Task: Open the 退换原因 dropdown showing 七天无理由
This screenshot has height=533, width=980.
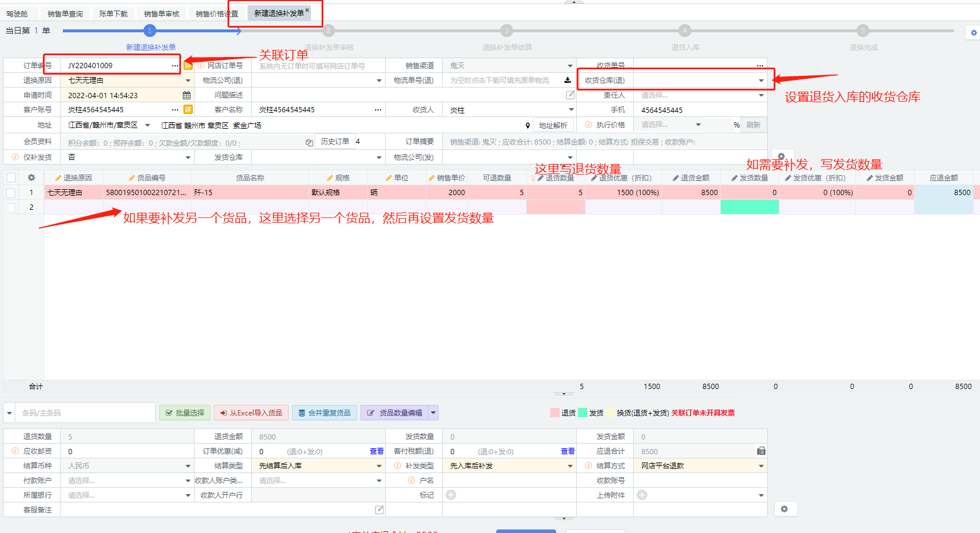Action: pos(188,81)
